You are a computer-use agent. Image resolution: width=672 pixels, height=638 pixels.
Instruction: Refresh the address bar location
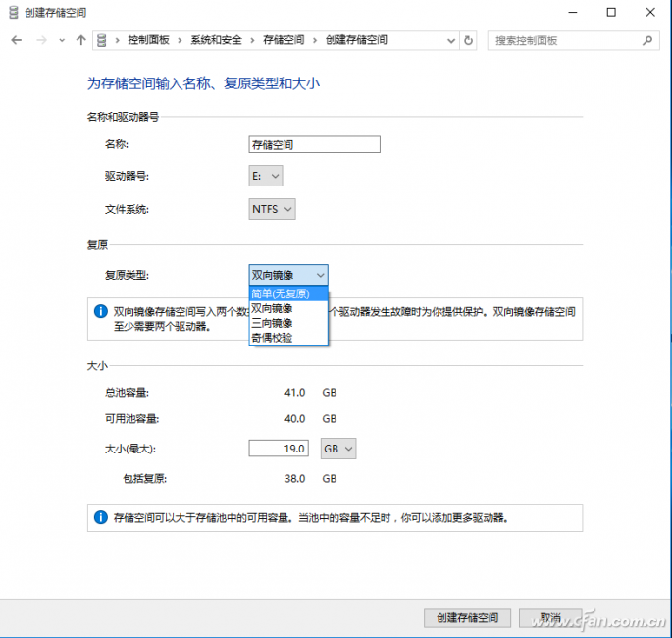click(x=468, y=40)
